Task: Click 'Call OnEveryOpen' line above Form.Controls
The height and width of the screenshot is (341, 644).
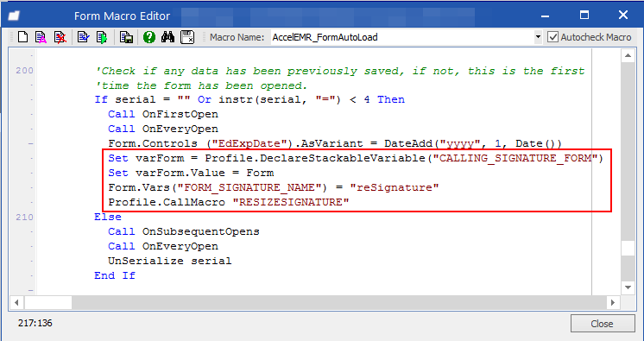Action: [163, 129]
